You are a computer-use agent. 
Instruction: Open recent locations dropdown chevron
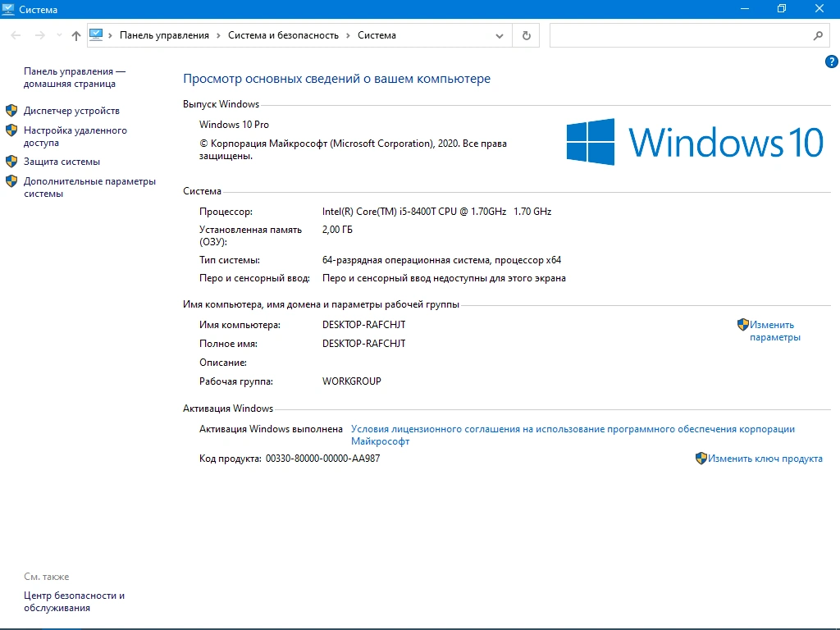[x=59, y=35]
